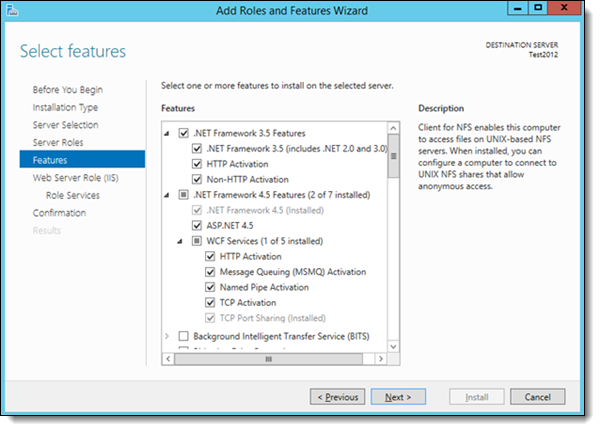
Task: Uncheck the Non-HTTP Activation checkbox
Action: pyautogui.click(x=197, y=179)
